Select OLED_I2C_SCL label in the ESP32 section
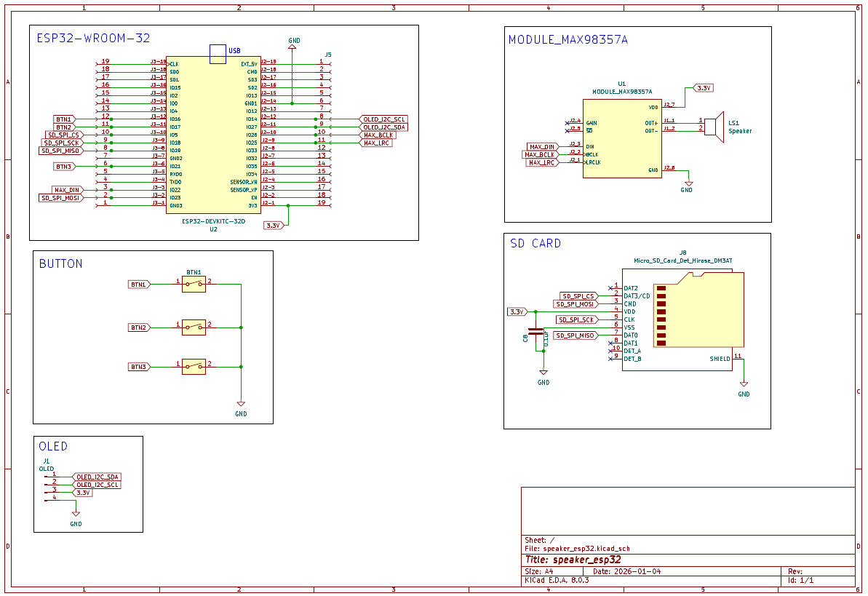The image size is (868, 596). click(383, 119)
